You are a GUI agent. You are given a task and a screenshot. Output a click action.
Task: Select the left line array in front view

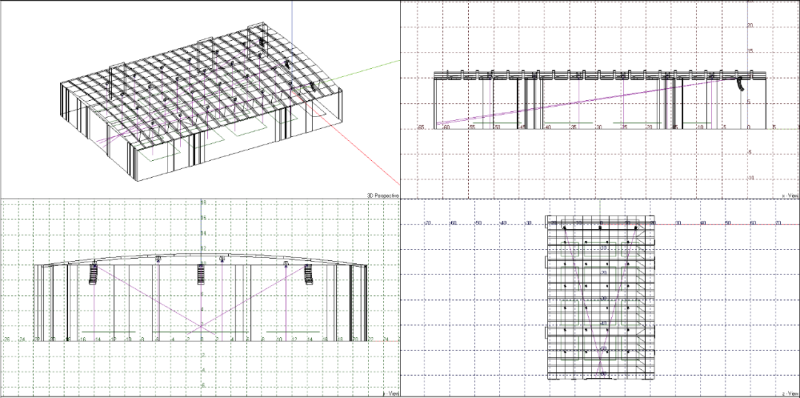click(x=93, y=274)
